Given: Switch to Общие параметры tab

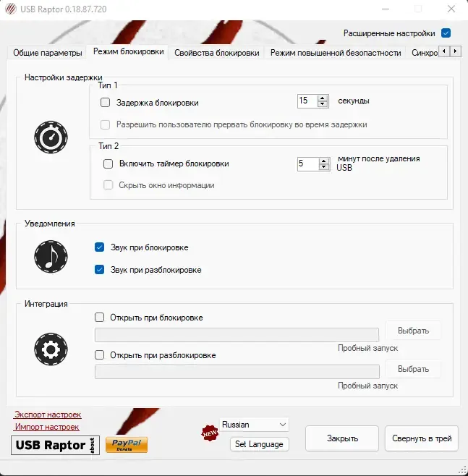Looking at the screenshot, I should point(47,53).
